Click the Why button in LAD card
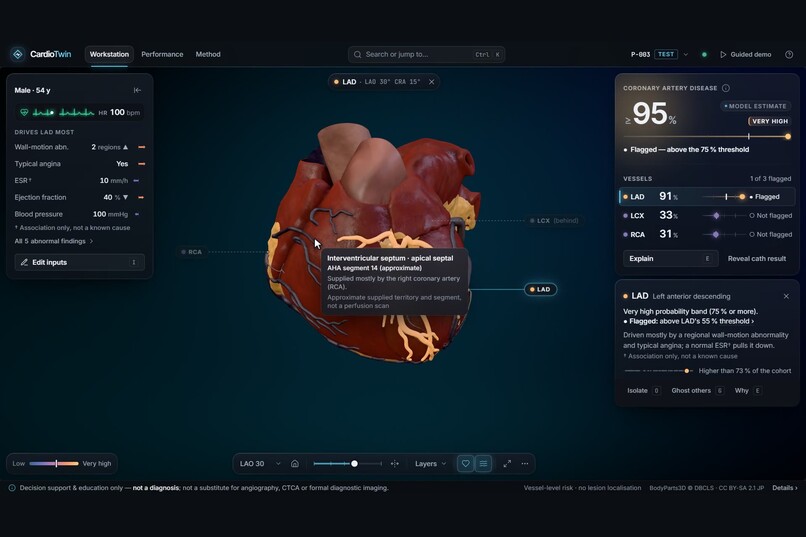806x537 pixels. 747,391
